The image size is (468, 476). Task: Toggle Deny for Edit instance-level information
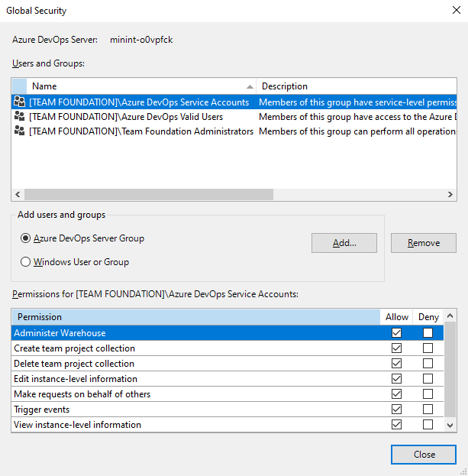[428, 378]
